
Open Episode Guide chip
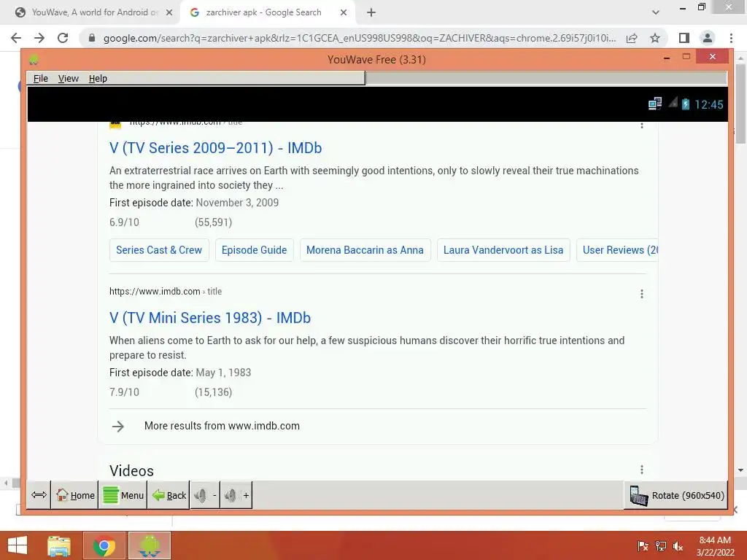[255, 250]
